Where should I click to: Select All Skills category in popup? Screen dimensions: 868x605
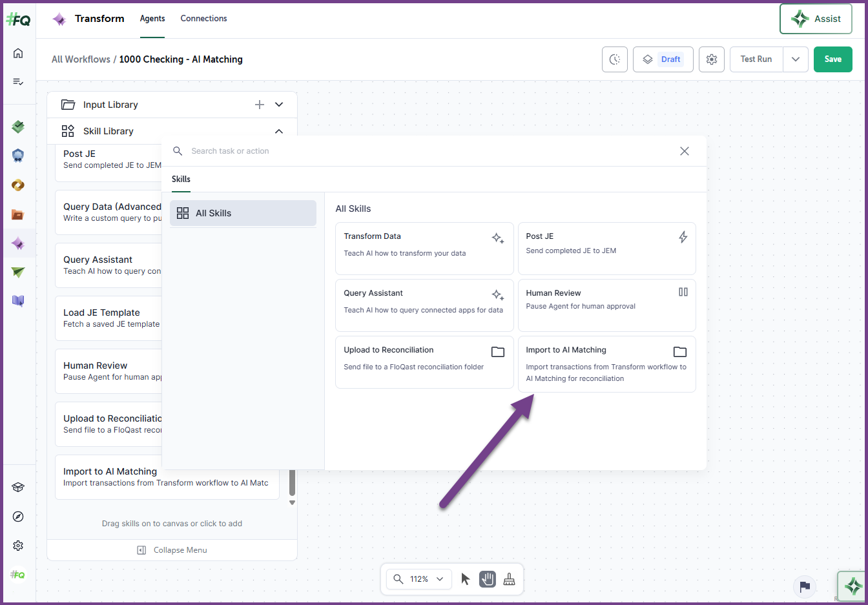point(243,213)
